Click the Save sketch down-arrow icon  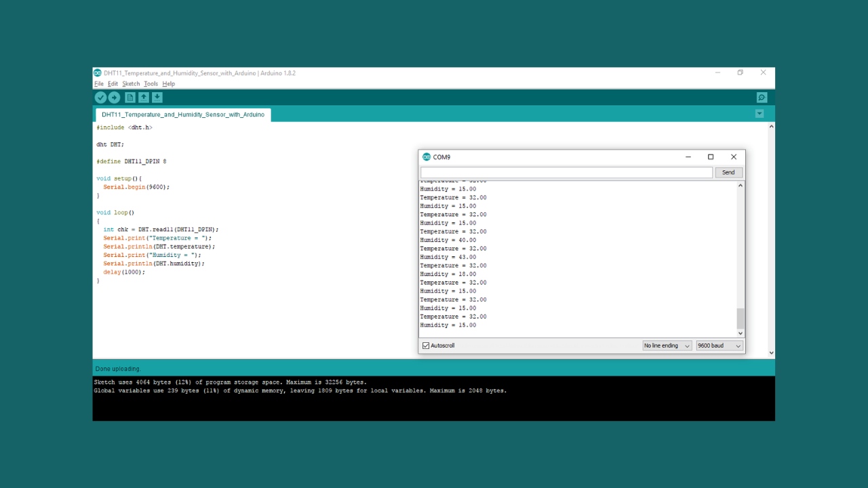(x=157, y=98)
